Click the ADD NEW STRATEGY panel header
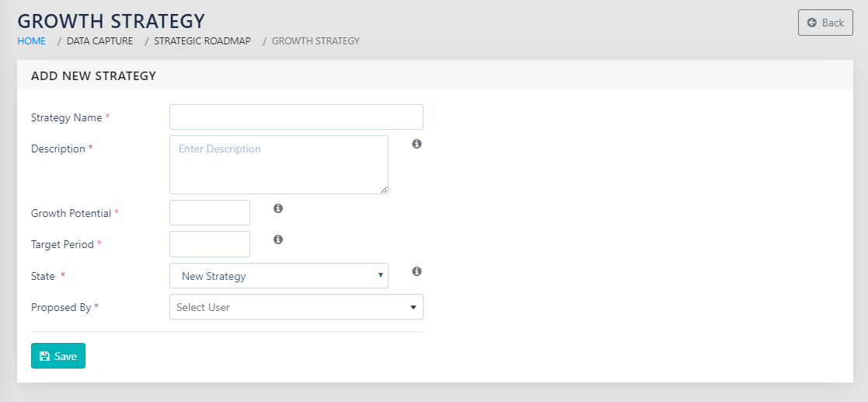Viewport: 868px width, 402px height. [x=93, y=76]
